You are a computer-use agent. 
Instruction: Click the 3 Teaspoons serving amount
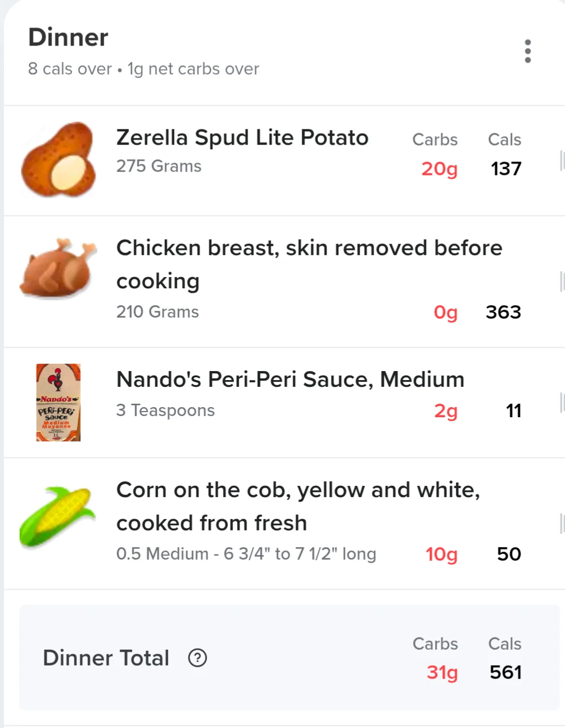165,410
